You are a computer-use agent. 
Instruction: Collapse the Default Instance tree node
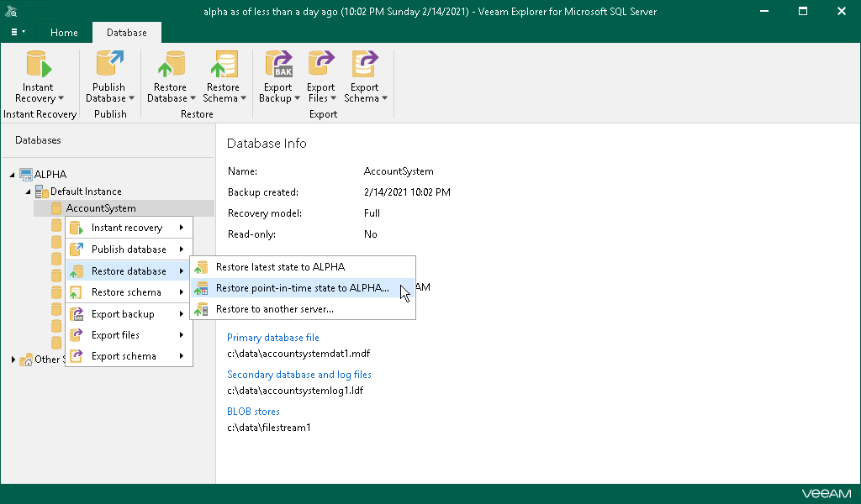tap(29, 192)
